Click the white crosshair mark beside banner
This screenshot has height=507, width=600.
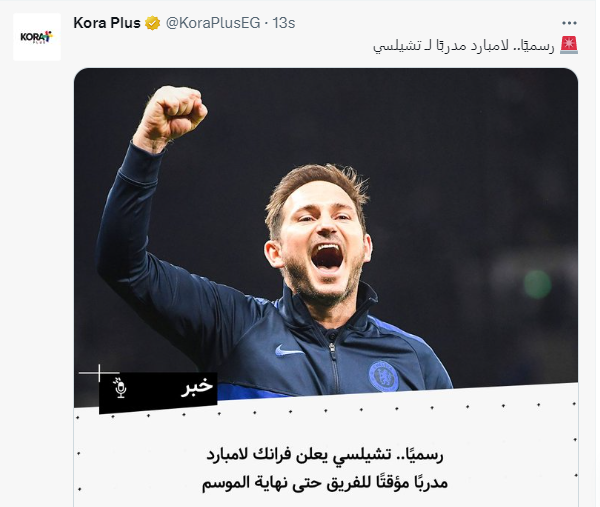pos(99,372)
